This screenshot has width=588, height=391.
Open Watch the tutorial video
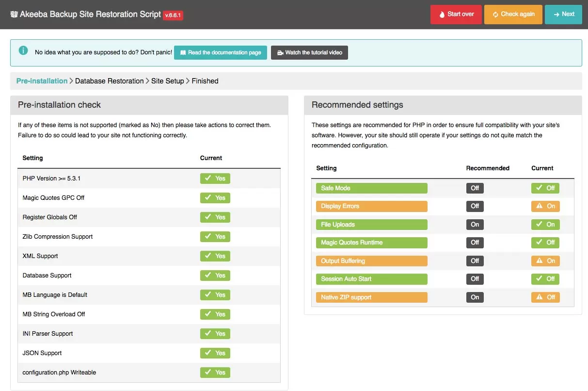tap(309, 52)
